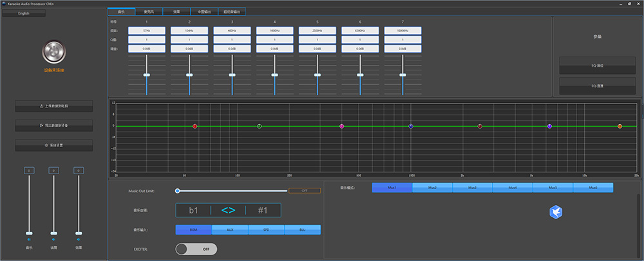Viewport: 644px width, 261px height.
Task: Click the value box above 音乐 volume slider
Action: pos(29,170)
